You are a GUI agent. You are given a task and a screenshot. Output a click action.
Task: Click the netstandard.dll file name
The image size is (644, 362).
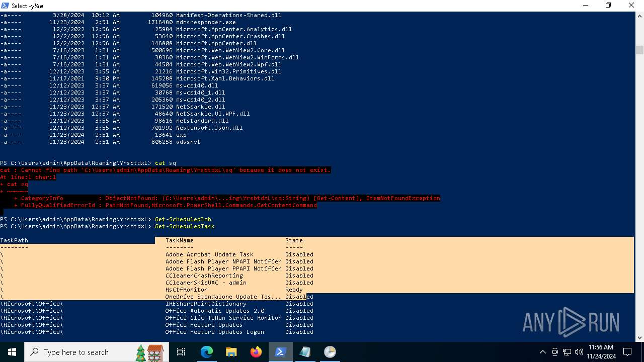(x=202, y=121)
